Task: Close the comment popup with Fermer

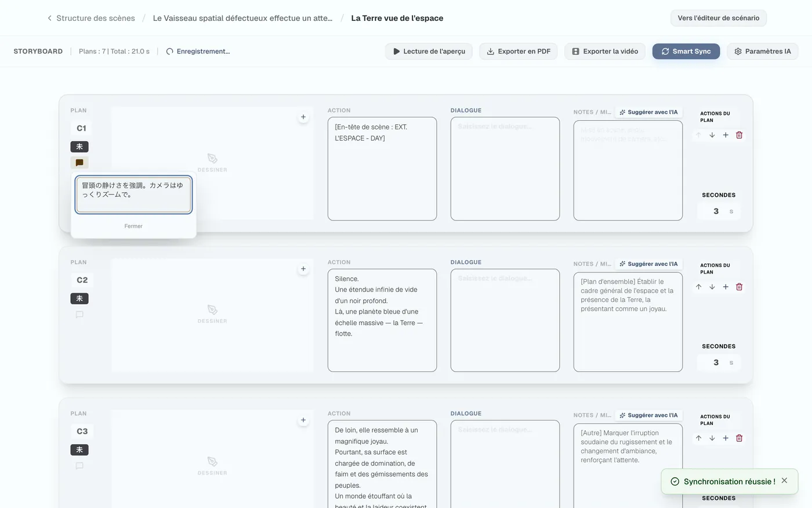Action: pos(133,226)
